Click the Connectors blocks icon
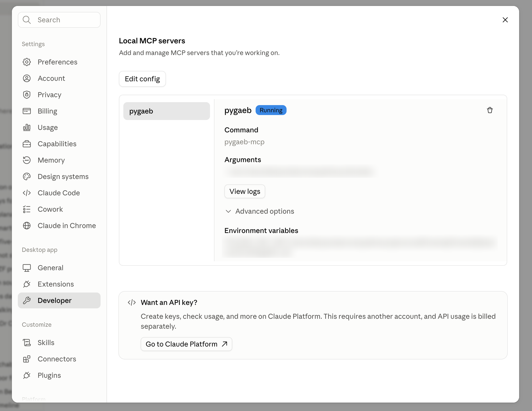Screen dimensions: 532x411 [x=27, y=359]
